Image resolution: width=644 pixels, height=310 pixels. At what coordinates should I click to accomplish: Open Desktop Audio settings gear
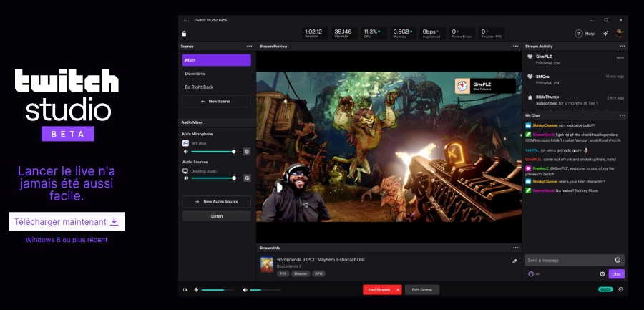[x=247, y=178]
